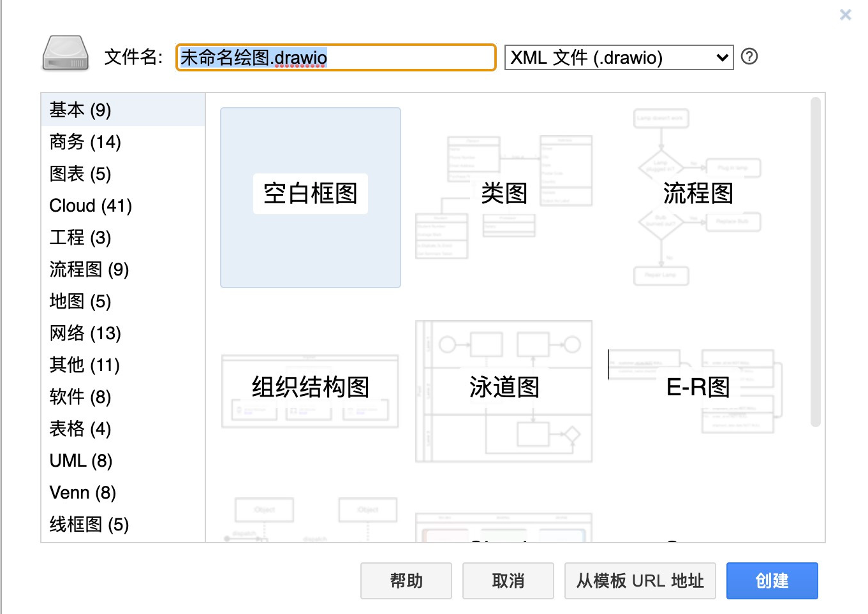Screen dimensions: 868x614
Task: Click the blue 创建 button
Action: point(772,581)
